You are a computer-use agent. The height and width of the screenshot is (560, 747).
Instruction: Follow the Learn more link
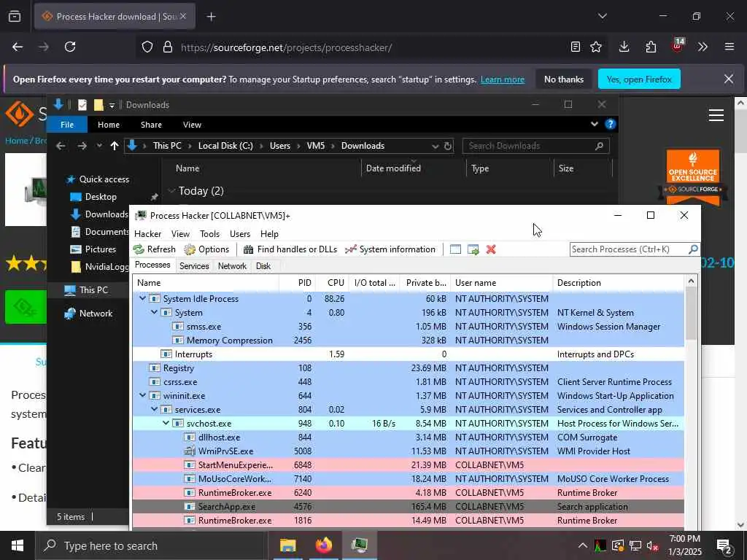[x=502, y=79]
